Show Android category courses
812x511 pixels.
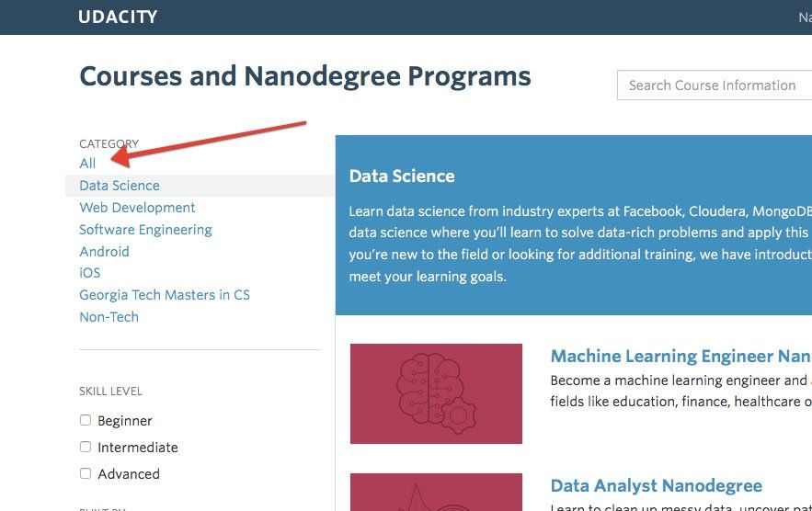point(105,252)
